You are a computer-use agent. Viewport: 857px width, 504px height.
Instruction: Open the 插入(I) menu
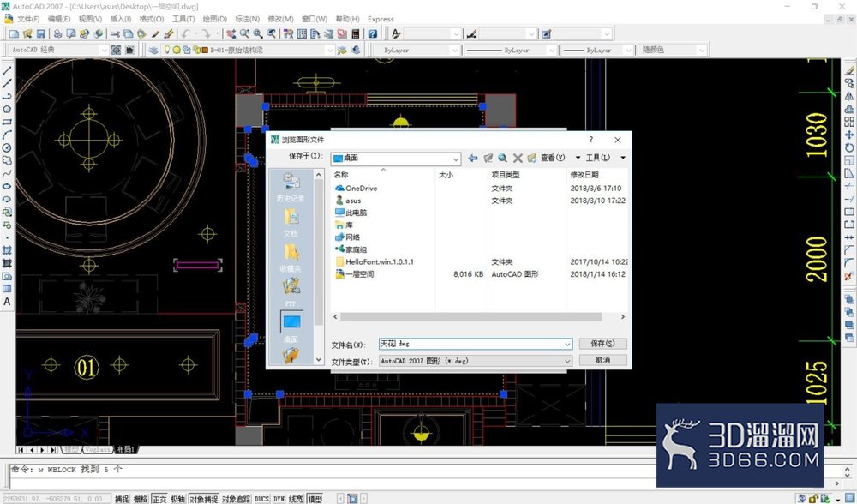coord(121,19)
